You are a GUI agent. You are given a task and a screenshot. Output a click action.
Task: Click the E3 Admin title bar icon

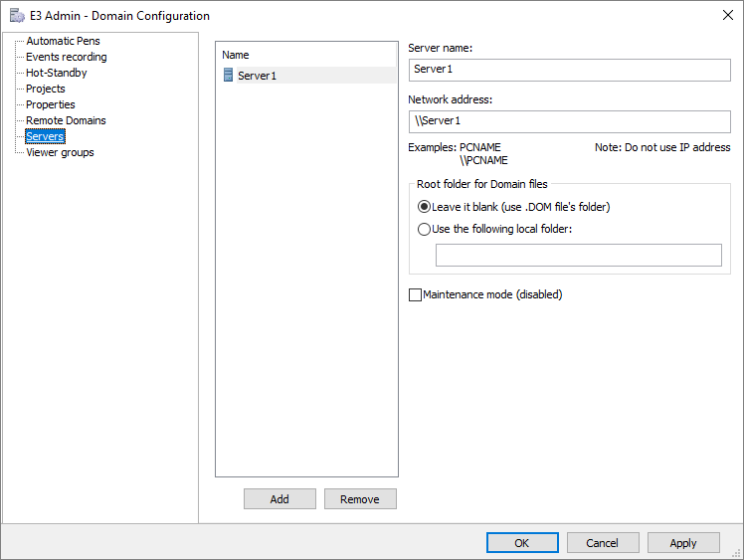(17, 16)
